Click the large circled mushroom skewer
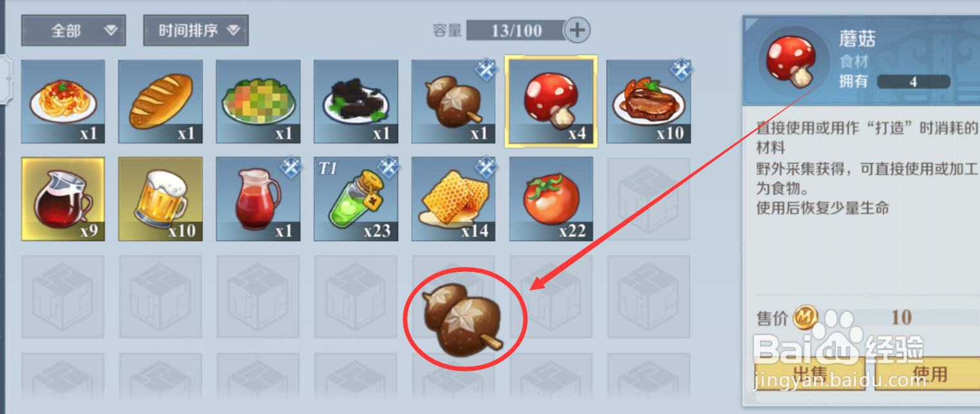980x414 pixels. point(464,319)
